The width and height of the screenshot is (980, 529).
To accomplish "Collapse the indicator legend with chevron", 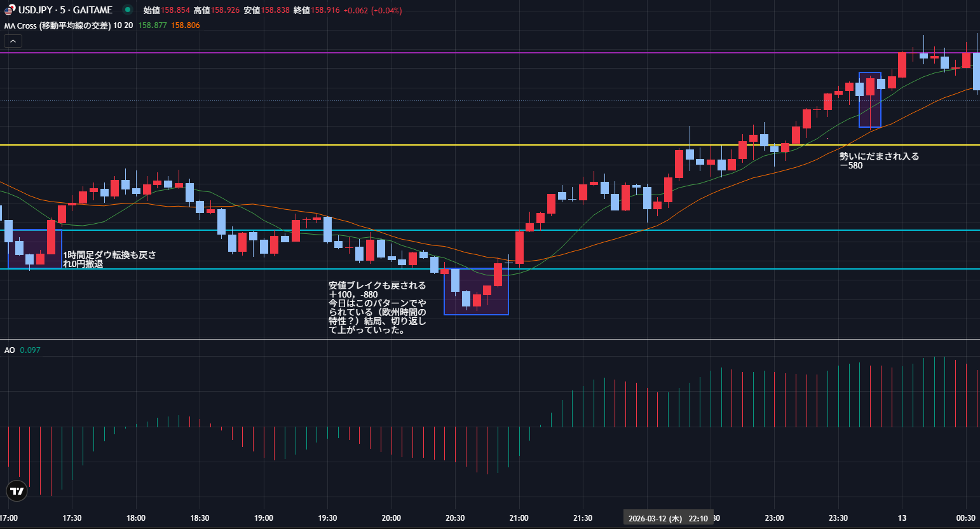I will coord(13,41).
